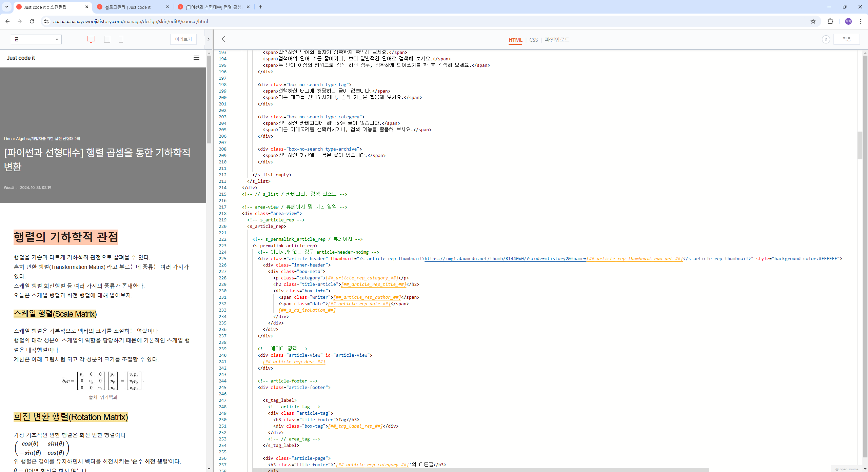Click the 적용 apply button

pos(846,39)
